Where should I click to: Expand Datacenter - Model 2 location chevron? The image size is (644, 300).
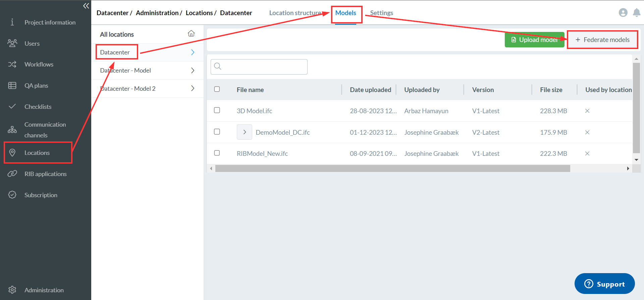193,88
